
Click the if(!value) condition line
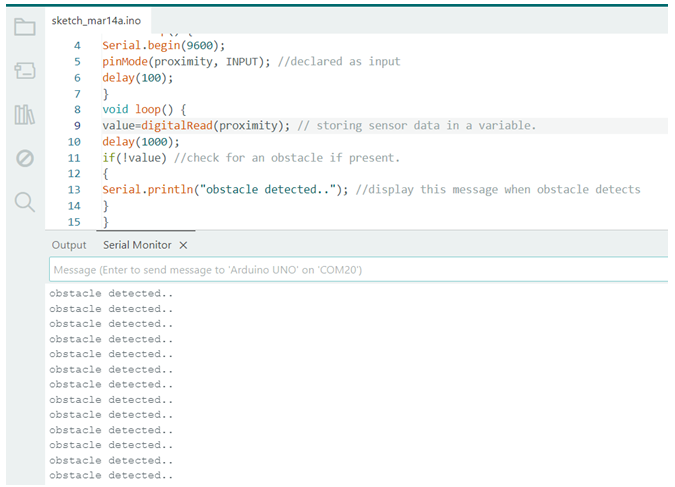[x=137, y=158]
